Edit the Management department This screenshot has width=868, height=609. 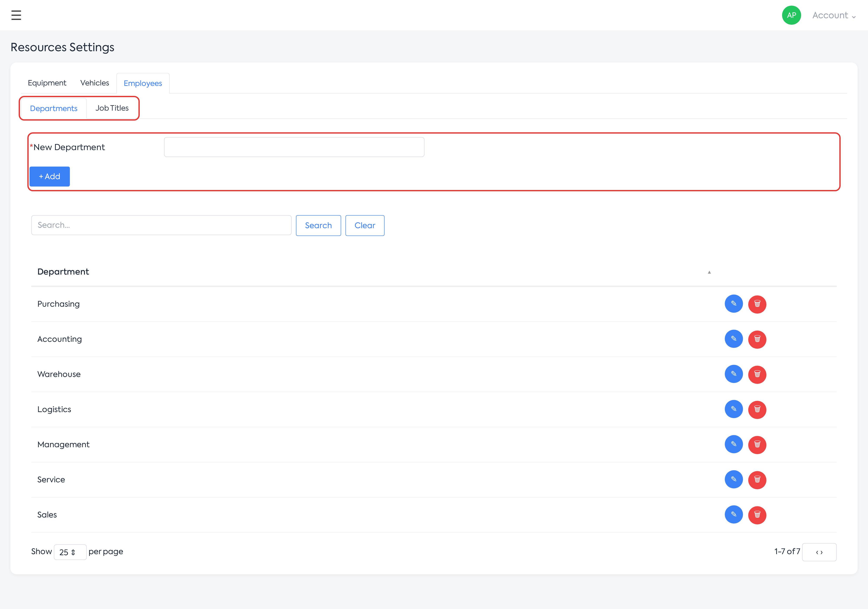pyautogui.click(x=734, y=444)
